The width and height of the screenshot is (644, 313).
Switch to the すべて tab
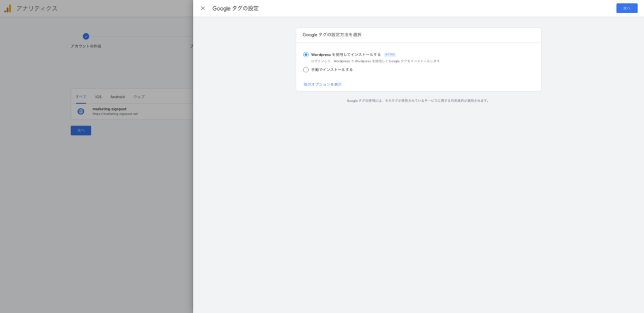tap(81, 97)
